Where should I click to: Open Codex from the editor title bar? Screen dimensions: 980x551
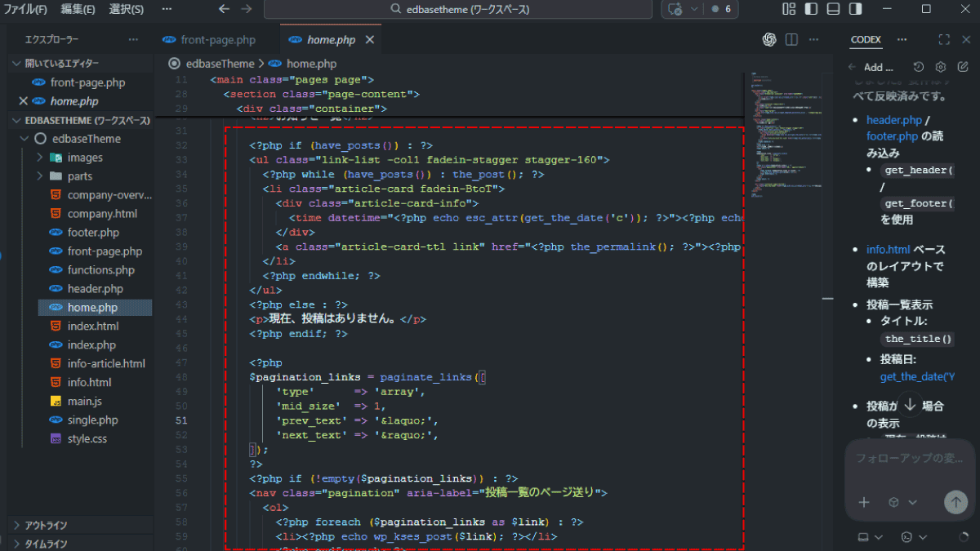coord(768,39)
